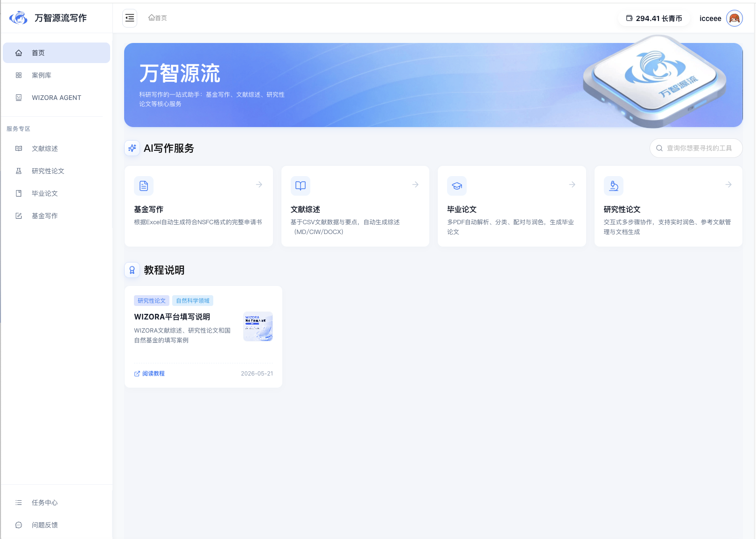The image size is (756, 539).
Task: Click the iccee username
Action: 710,18
